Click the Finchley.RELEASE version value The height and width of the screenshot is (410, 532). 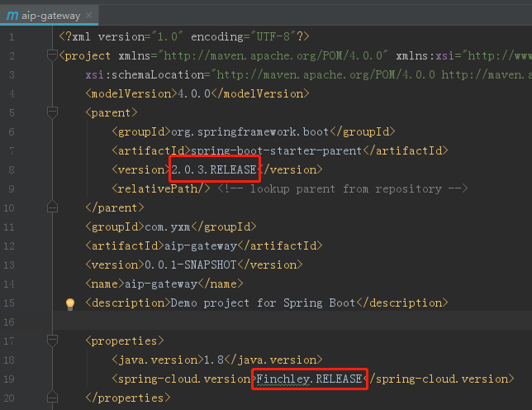[309, 379]
